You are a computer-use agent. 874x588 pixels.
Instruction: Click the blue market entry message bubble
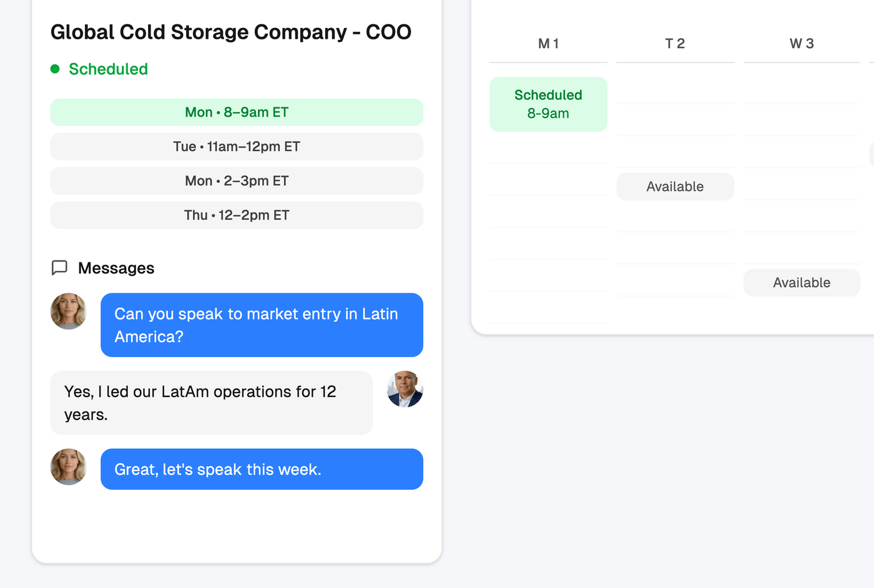pos(262,325)
